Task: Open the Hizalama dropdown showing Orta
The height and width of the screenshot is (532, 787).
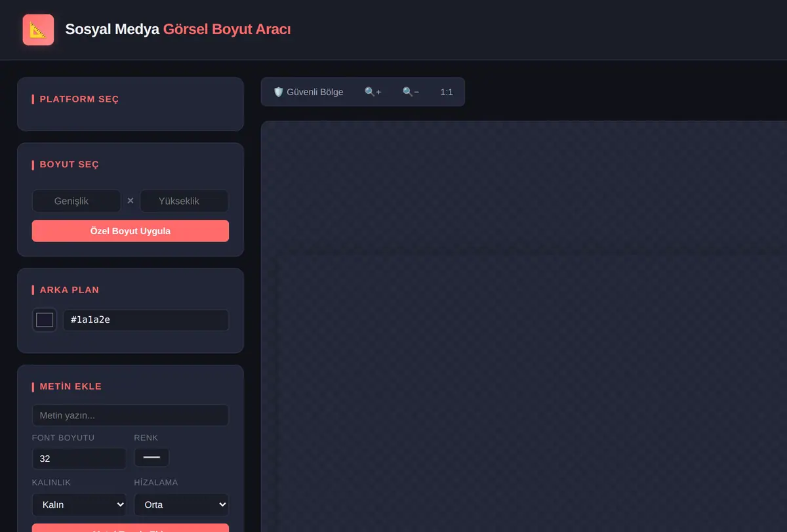Action: click(x=182, y=504)
